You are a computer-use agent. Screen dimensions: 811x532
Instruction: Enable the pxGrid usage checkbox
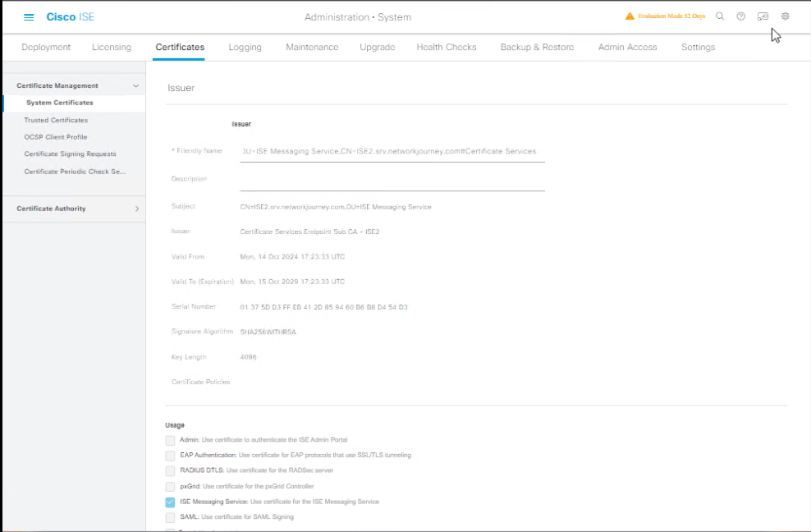pos(170,487)
